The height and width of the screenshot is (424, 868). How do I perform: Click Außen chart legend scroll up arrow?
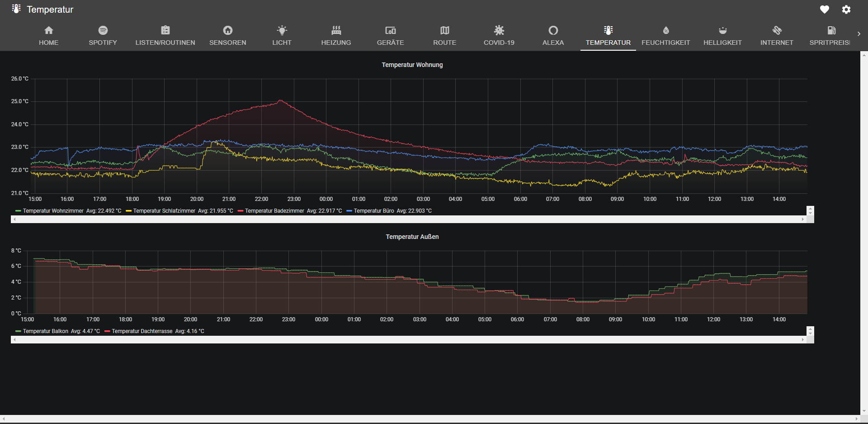810,329
